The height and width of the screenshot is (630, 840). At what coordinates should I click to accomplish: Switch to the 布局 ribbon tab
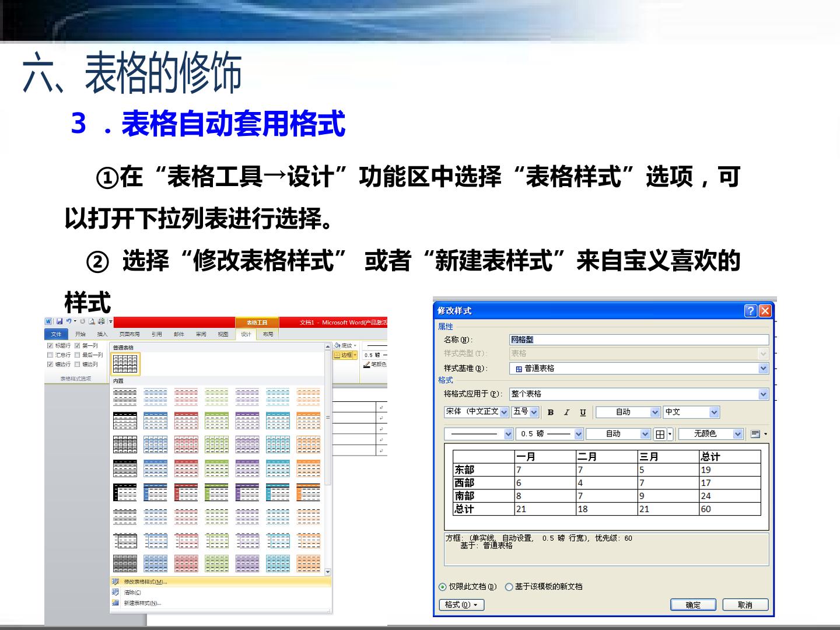(x=268, y=334)
